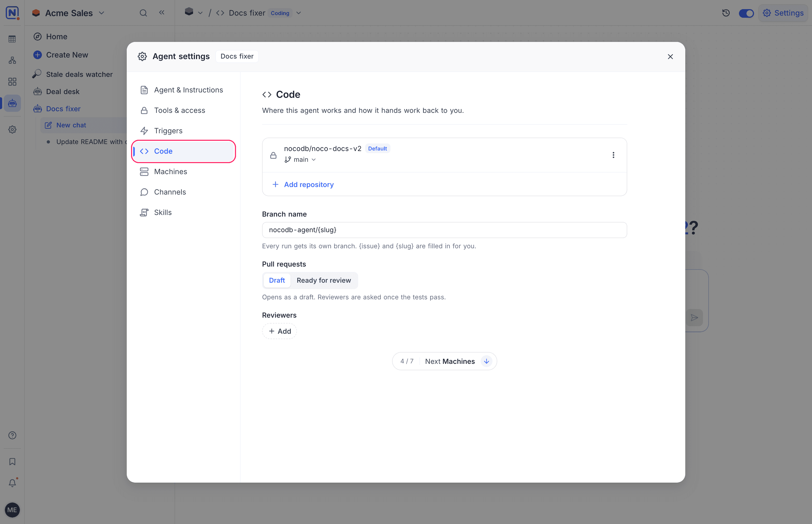Click the Next Machines button
This screenshot has height=524, width=812.
[x=444, y=361]
